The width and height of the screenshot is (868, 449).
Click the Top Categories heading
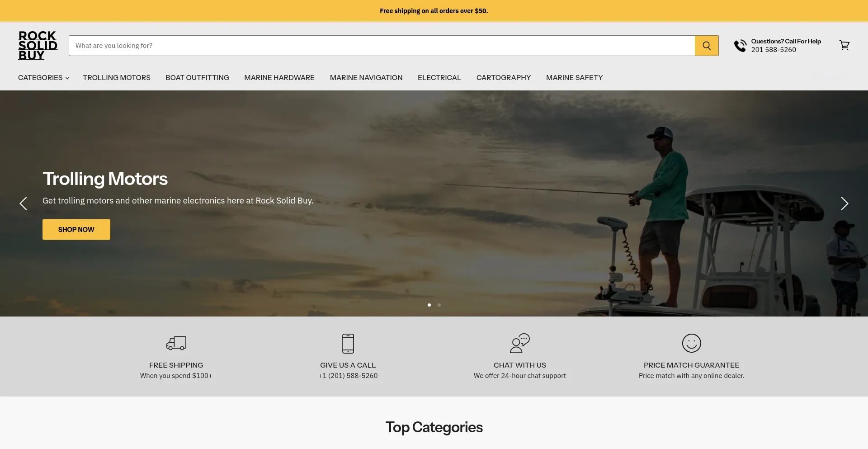pyautogui.click(x=434, y=427)
